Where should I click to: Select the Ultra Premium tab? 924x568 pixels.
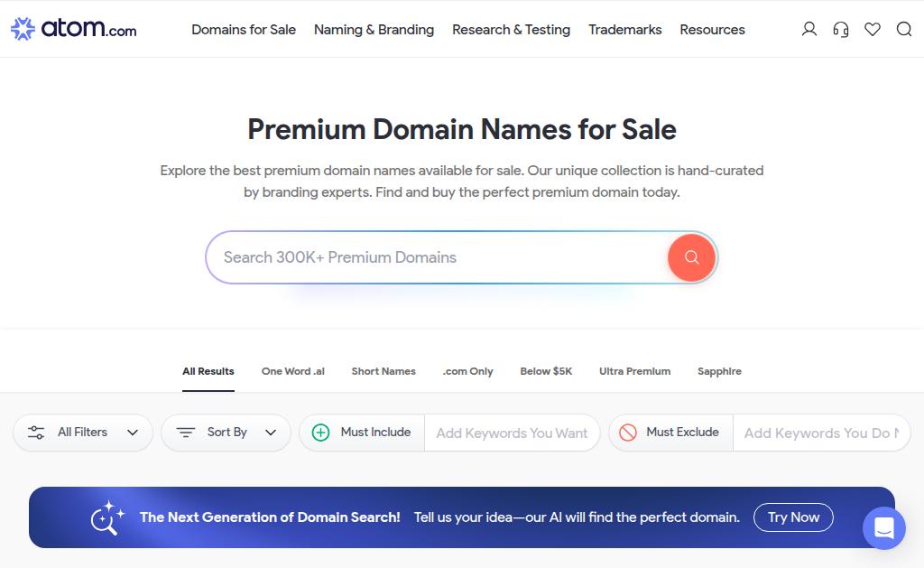click(634, 371)
